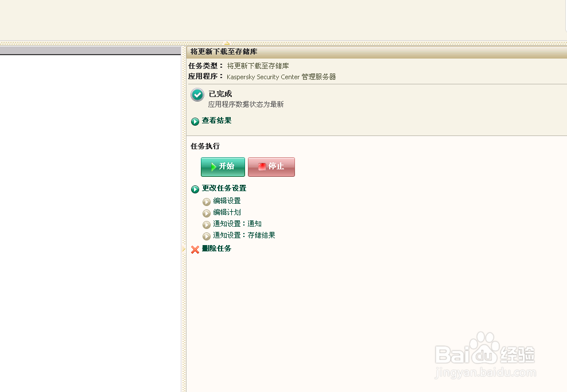The height and width of the screenshot is (392, 567).
Task: Click the round arrow icon beside 编辑设置
Action: [207, 202]
